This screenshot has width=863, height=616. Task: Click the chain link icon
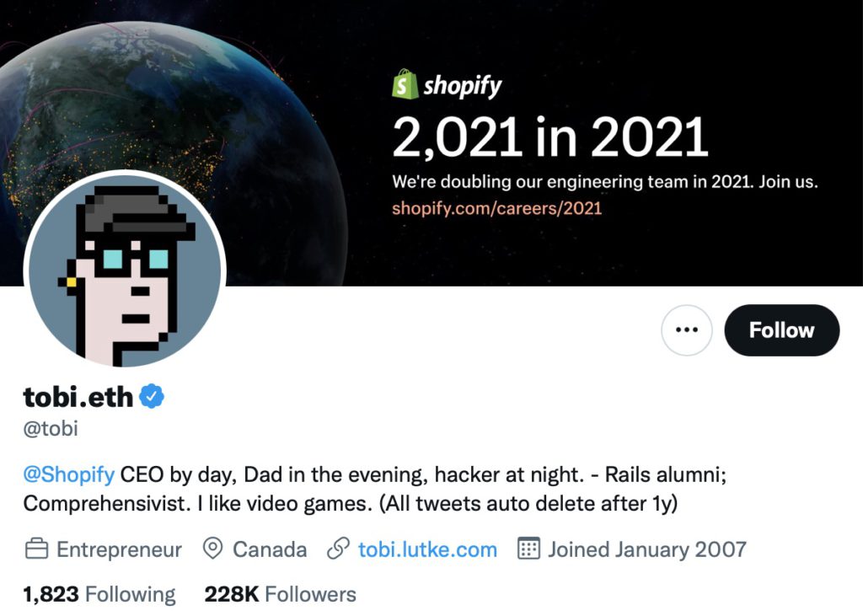338,550
